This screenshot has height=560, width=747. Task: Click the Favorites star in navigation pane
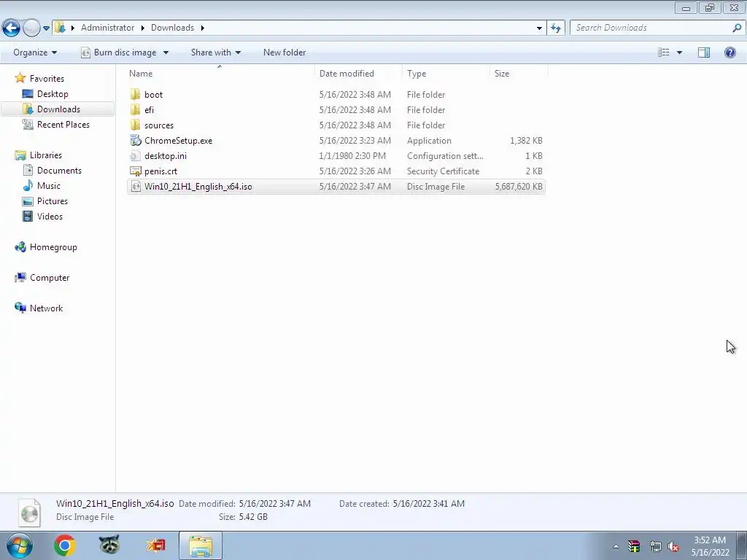click(x=20, y=78)
